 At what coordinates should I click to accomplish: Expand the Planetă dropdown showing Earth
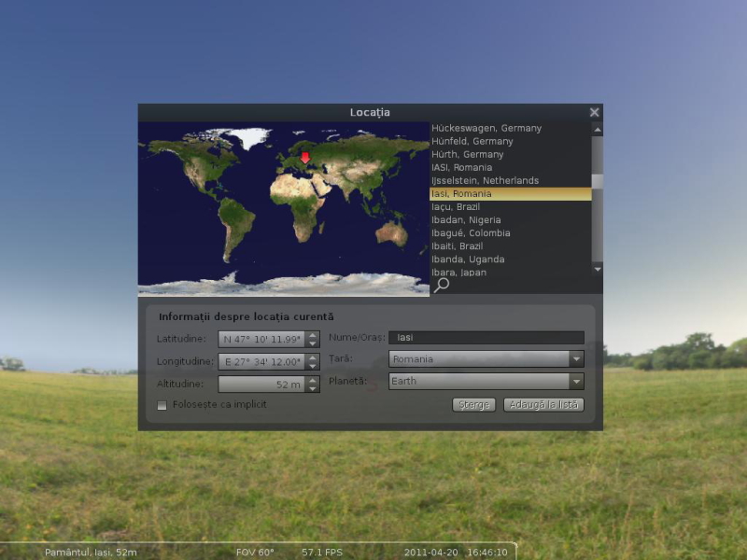pos(576,381)
